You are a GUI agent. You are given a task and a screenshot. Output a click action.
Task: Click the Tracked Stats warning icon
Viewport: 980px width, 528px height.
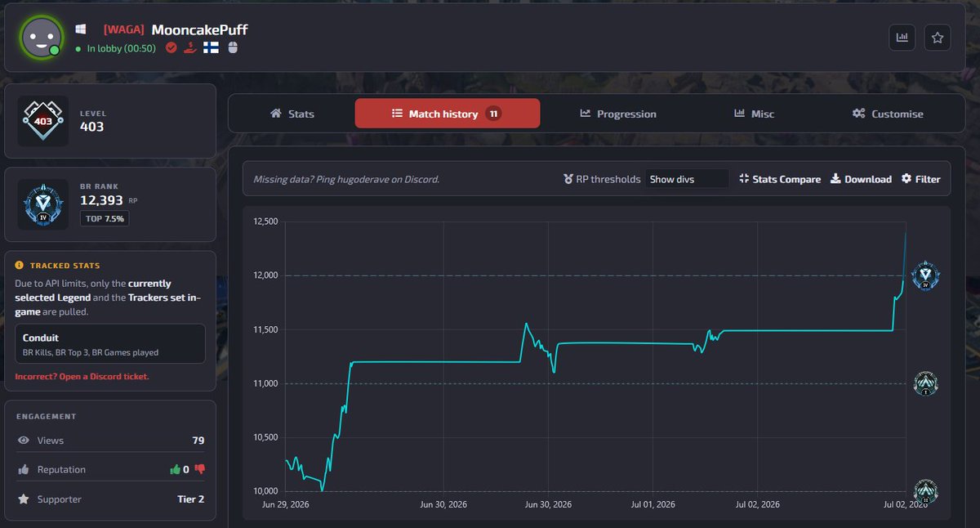click(x=20, y=266)
